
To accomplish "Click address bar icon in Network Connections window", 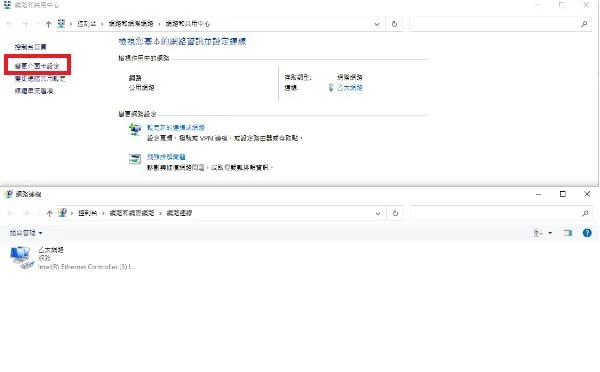I will click(62, 213).
